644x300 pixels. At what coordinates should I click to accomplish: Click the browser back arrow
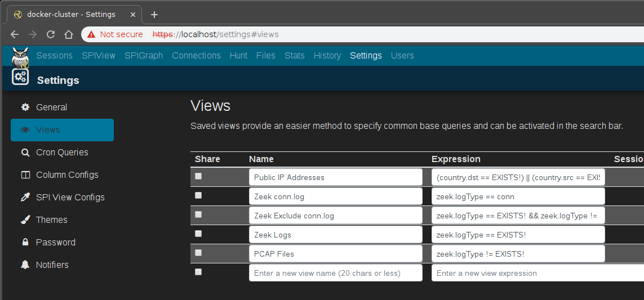[15, 34]
